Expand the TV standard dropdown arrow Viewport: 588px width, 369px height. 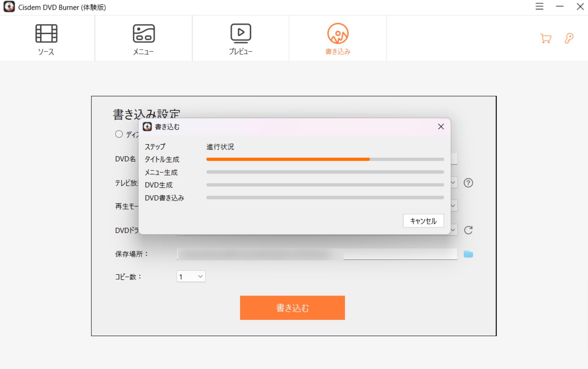pyautogui.click(x=453, y=183)
